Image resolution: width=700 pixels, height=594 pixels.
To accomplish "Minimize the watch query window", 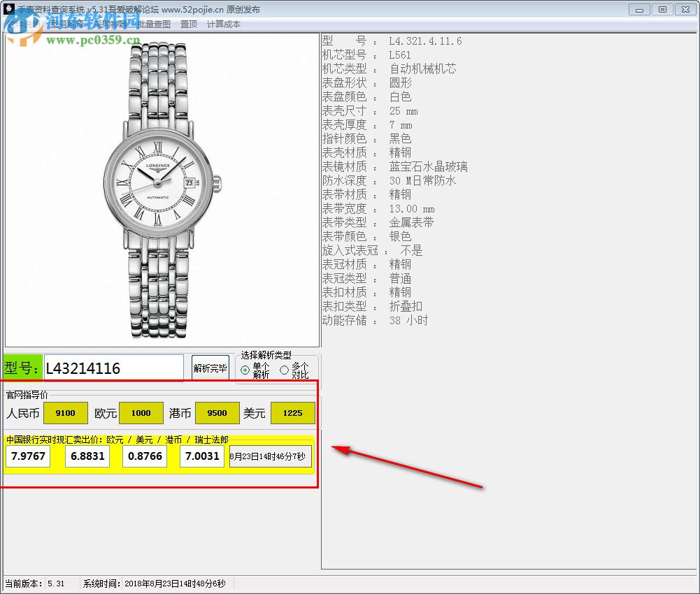I will (639, 9).
